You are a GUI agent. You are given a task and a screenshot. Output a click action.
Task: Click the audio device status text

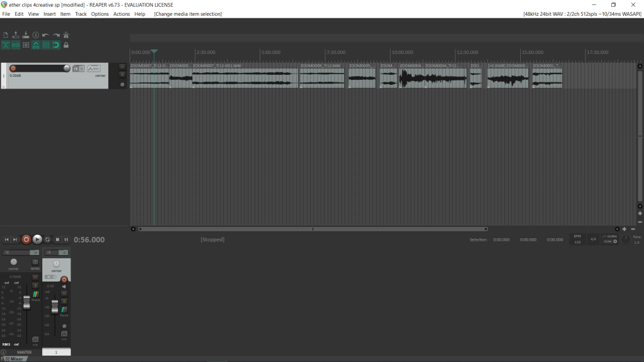pyautogui.click(x=582, y=14)
